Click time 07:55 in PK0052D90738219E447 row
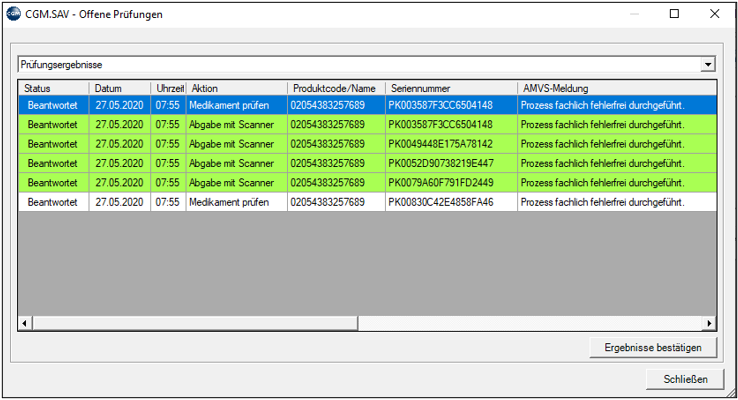 pos(168,163)
